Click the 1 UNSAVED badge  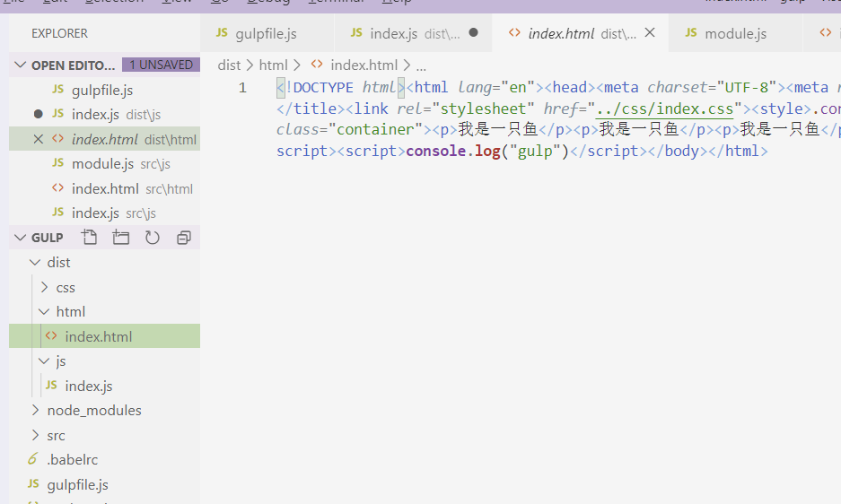click(x=161, y=65)
